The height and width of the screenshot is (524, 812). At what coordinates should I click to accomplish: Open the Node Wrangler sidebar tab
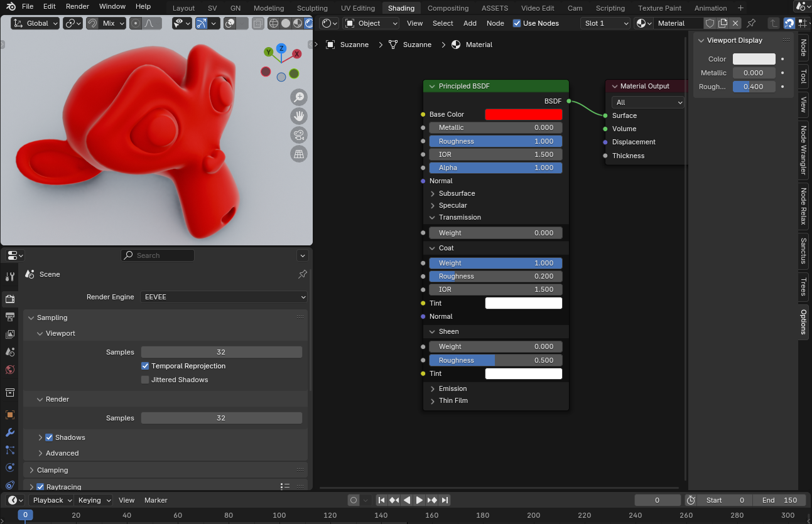(803, 151)
